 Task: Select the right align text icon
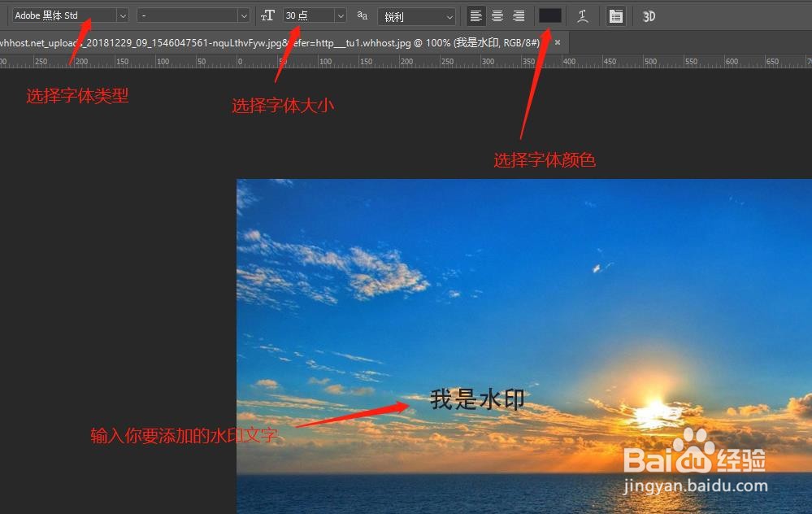(x=518, y=15)
